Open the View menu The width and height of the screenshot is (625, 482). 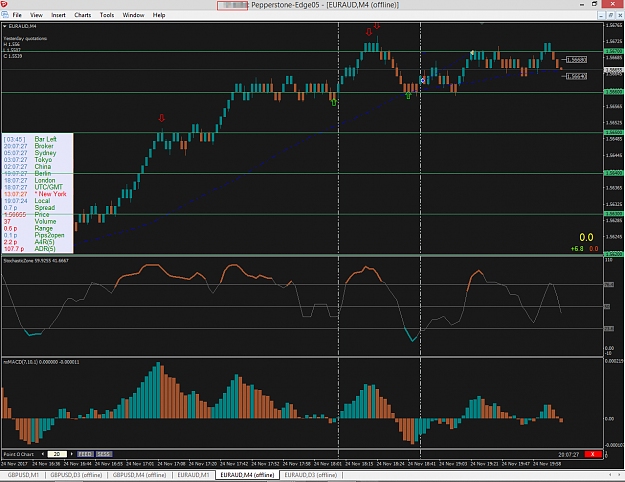pyautogui.click(x=36, y=15)
